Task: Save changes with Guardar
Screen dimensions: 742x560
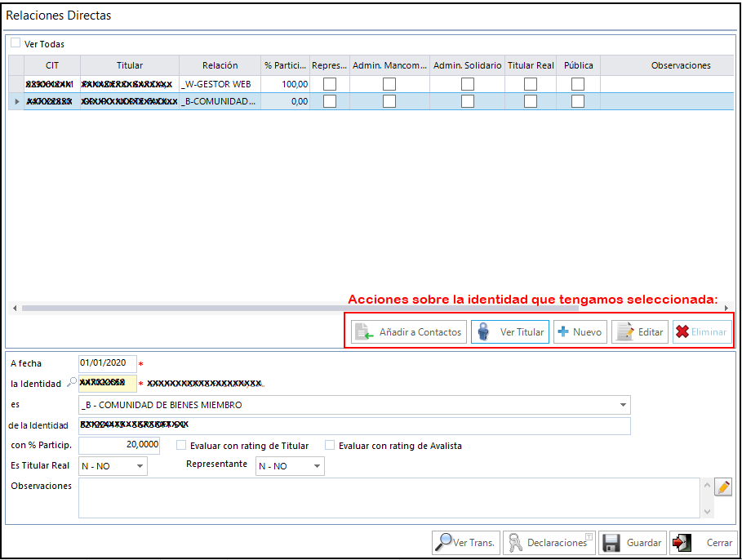Action: pyautogui.click(x=633, y=543)
